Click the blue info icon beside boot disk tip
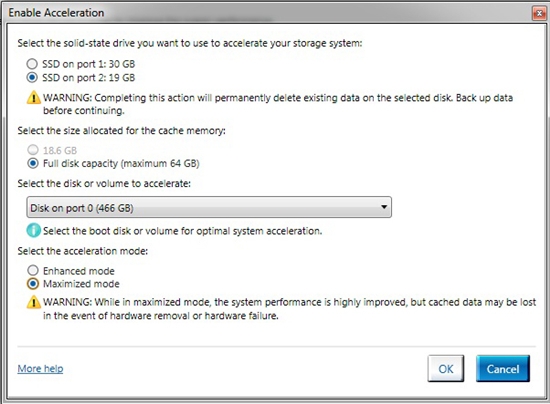The image size is (550, 404). (x=34, y=230)
